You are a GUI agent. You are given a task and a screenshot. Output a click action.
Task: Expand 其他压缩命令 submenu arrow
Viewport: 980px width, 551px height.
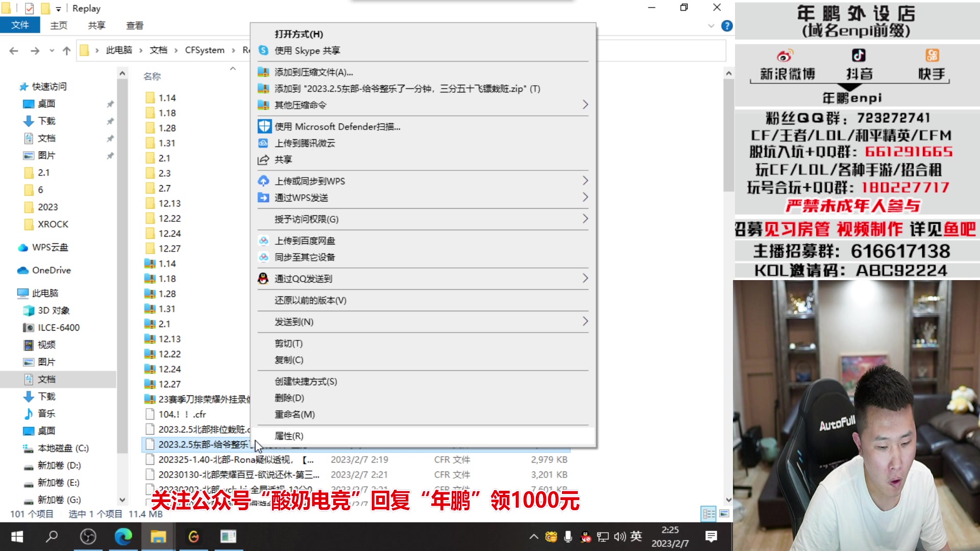tap(585, 105)
